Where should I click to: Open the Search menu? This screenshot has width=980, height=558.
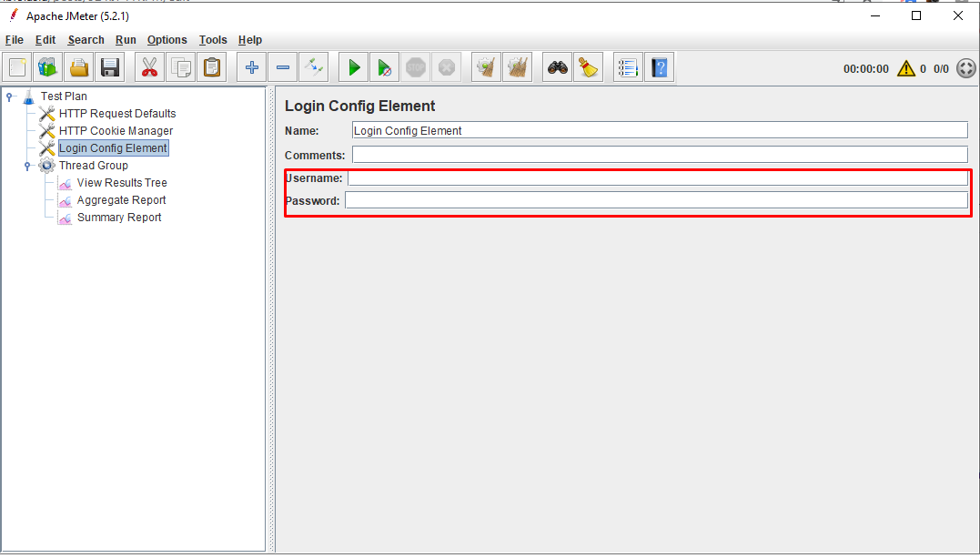86,40
